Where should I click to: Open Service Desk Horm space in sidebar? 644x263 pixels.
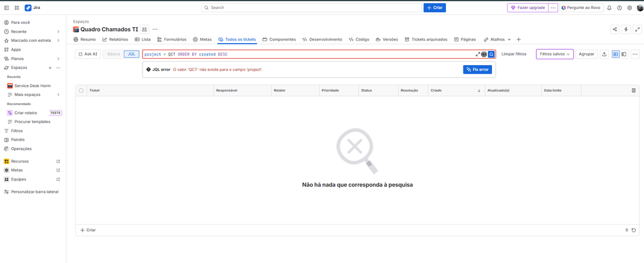click(x=33, y=86)
